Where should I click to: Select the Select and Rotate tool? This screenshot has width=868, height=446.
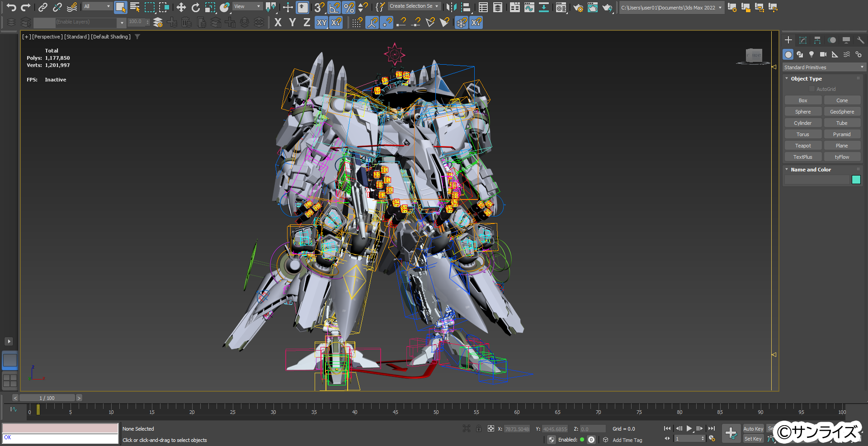(195, 7)
